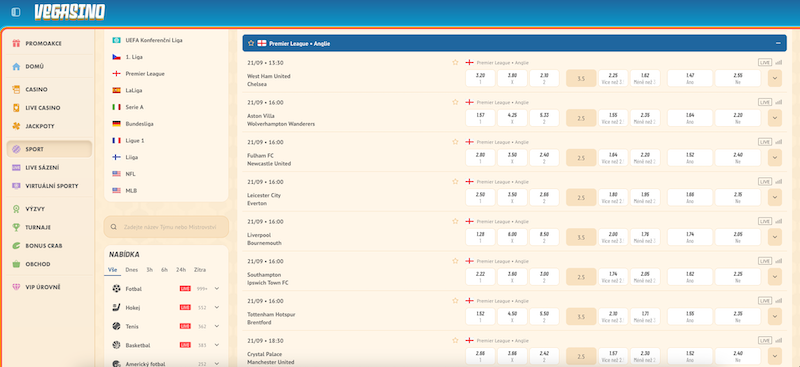800x367 pixels.
Task: Select the Vše time filter tab
Action: tap(112, 270)
